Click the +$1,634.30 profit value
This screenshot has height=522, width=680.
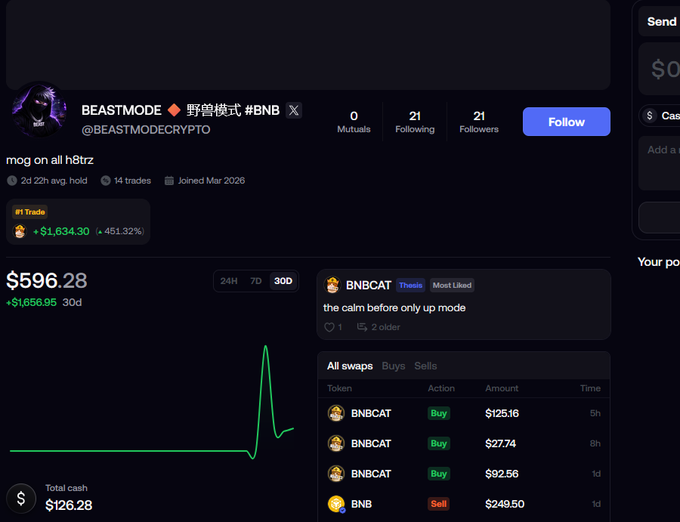tap(62, 231)
